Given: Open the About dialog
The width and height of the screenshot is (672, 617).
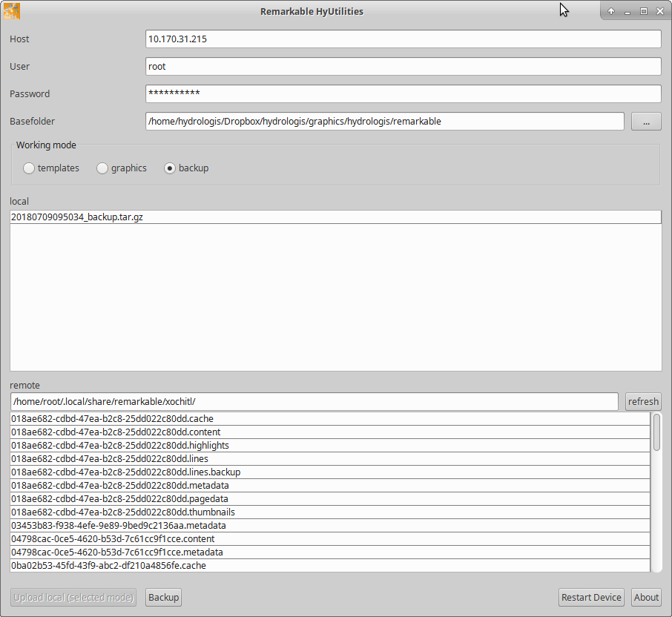Looking at the screenshot, I should click(x=646, y=597).
